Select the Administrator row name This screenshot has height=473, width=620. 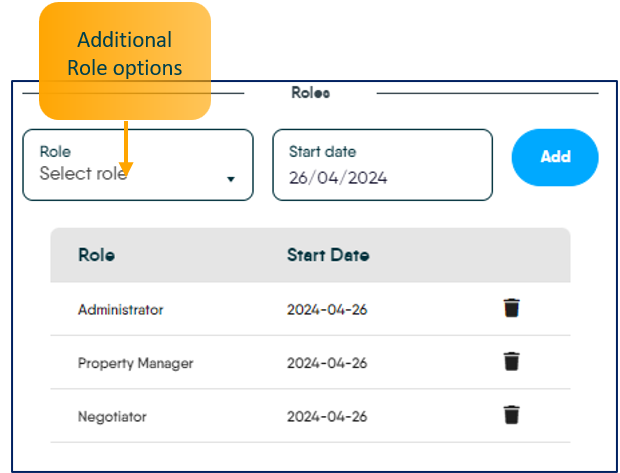pos(120,309)
